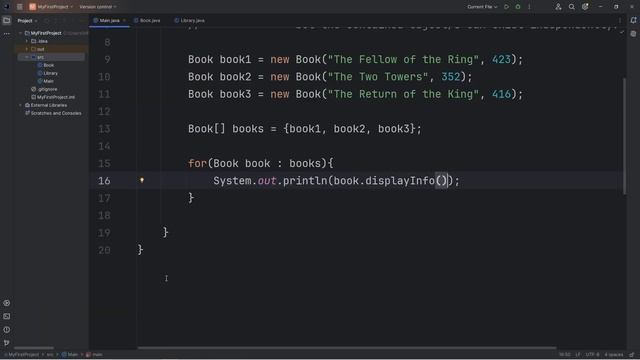This screenshot has width=640, height=360.
Task: Click the project panel horizontal scrollbar
Action: pyautogui.click(x=33, y=348)
